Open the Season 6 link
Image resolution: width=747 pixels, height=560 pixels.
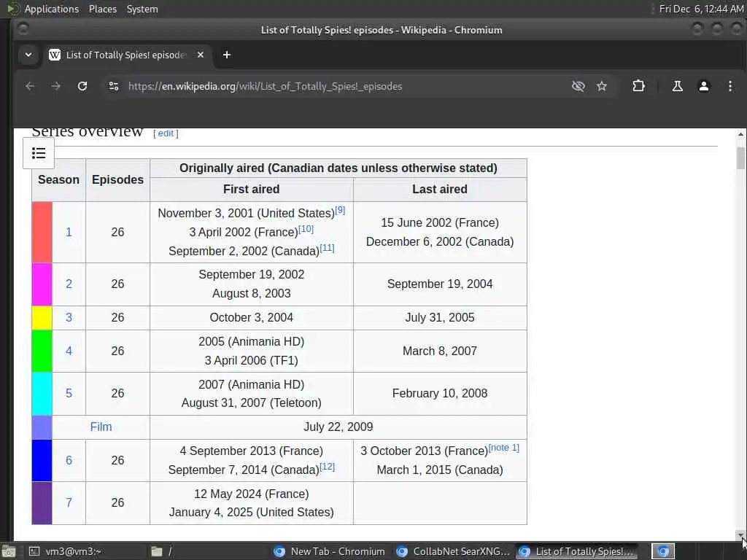[69, 460]
